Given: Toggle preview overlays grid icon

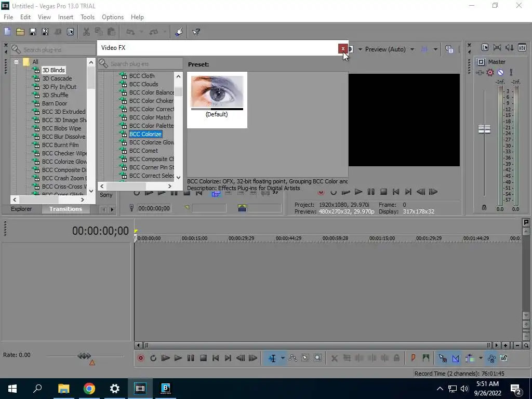Looking at the screenshot, I should 424,49.
